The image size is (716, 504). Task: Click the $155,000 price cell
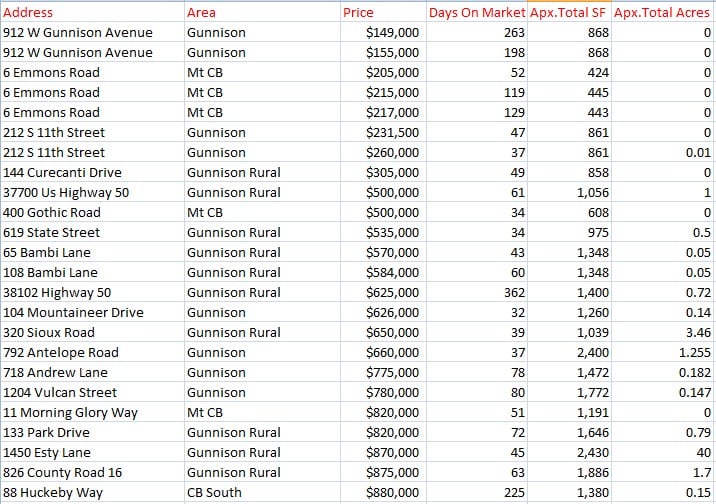[x=383, y=52]
